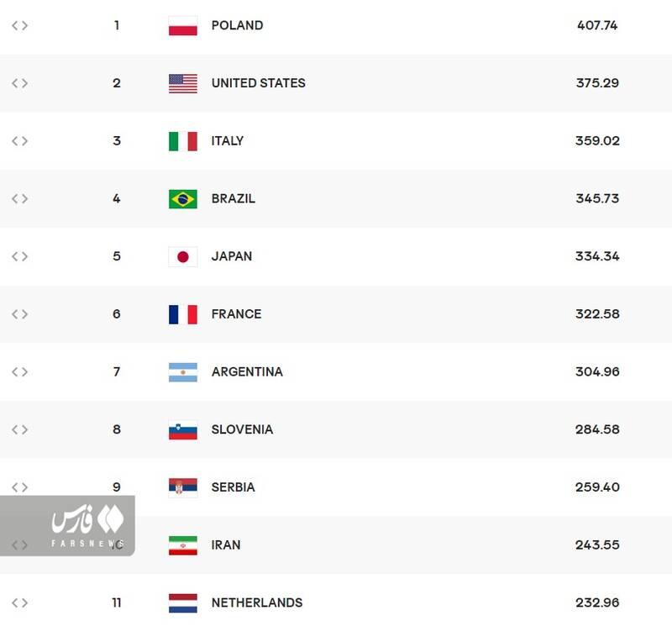The width and height of the screenshot is (672, 626).
Task: Open the SLOVENIA team link
Action: (242, 429)
